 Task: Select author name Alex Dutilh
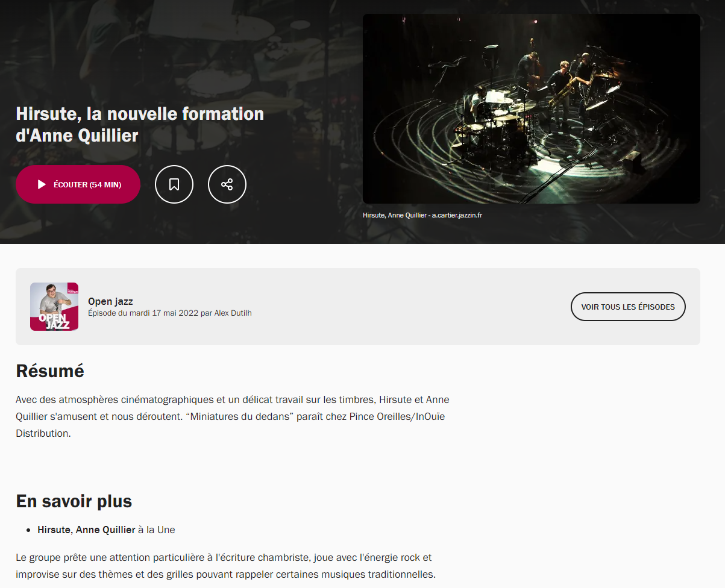point(233,313)
